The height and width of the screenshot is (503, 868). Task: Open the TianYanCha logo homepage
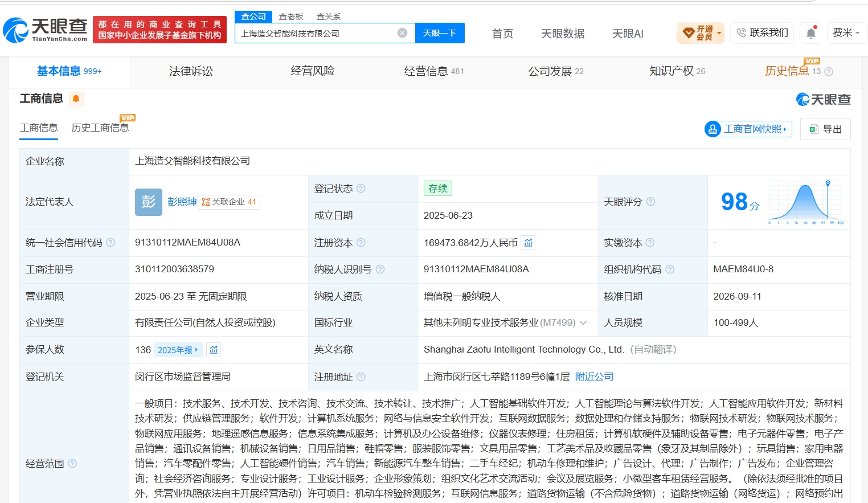(45, 30)
